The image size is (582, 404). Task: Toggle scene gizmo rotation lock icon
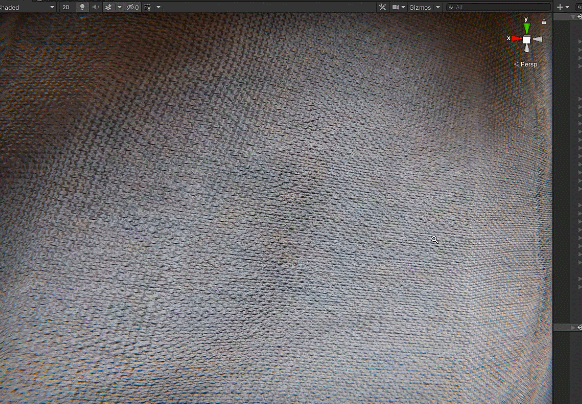pos(544,22)
